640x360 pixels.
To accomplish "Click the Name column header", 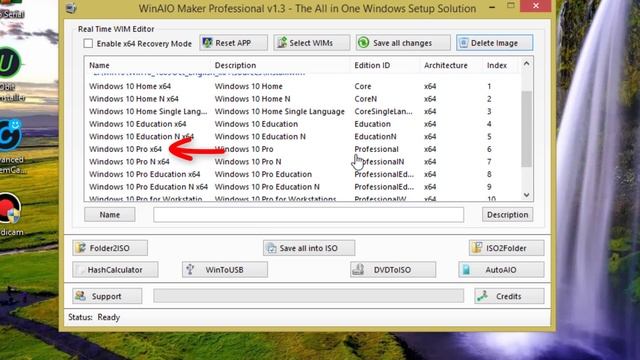I will 99,65.
